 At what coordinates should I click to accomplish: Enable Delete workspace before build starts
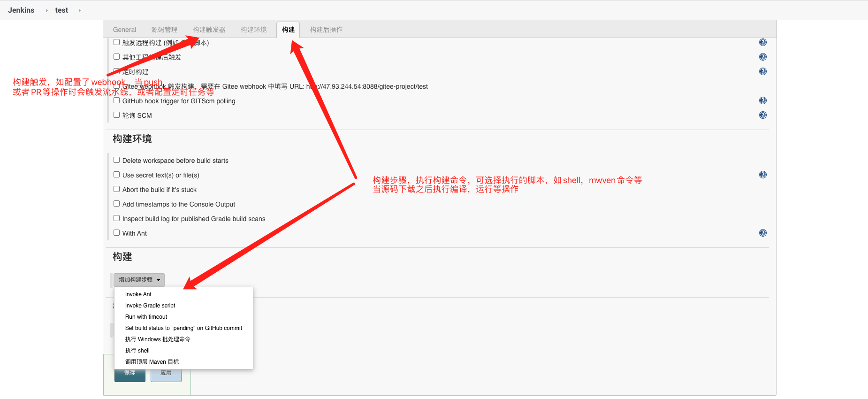point(116,160)
